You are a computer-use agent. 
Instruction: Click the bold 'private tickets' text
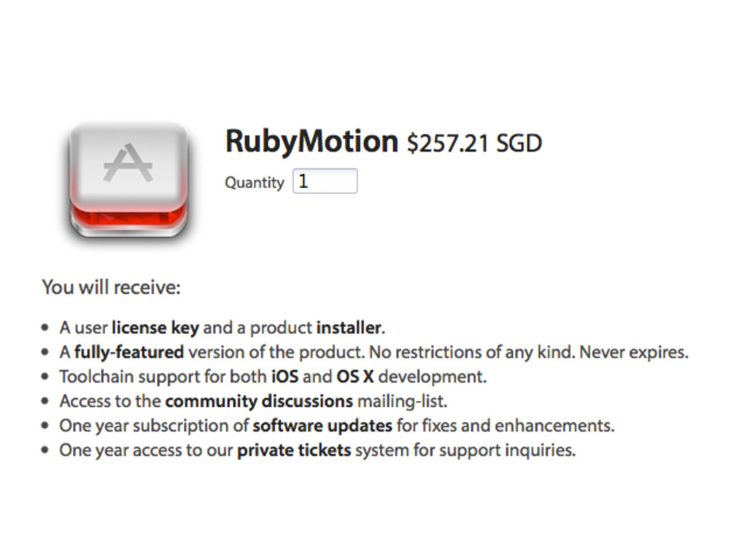point(295,450)
